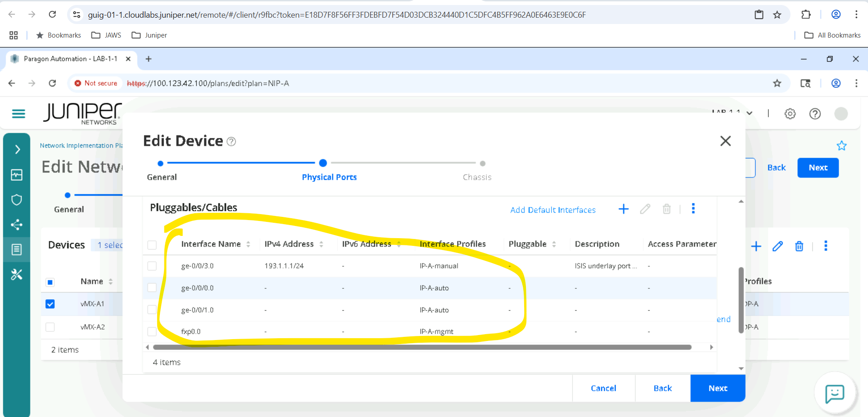Click the pencil edit icon in Pluggables/Cables

coord(645,209)
